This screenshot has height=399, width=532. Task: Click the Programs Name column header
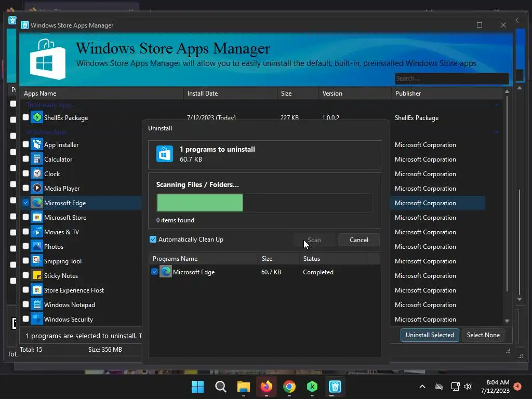203,259
